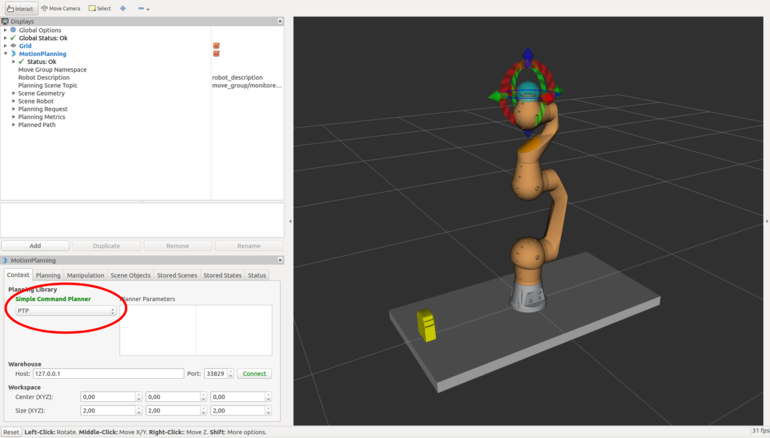
Task: Increment the warehouse Port spinner
Action: (x=231, y=371)
